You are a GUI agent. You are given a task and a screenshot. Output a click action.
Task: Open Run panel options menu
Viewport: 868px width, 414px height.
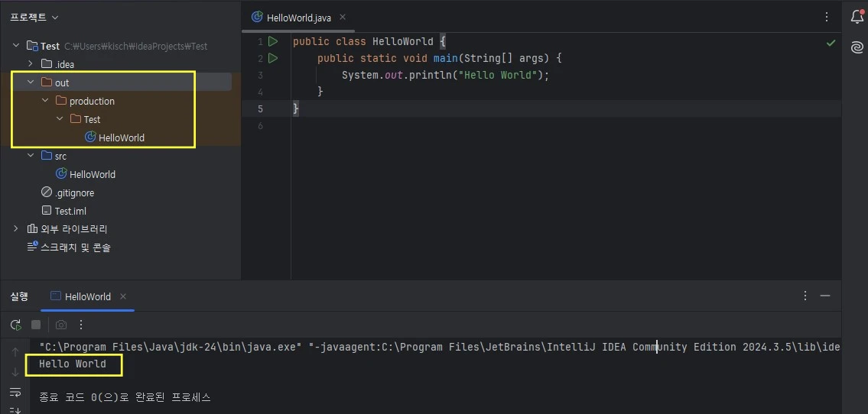(805, 296)
